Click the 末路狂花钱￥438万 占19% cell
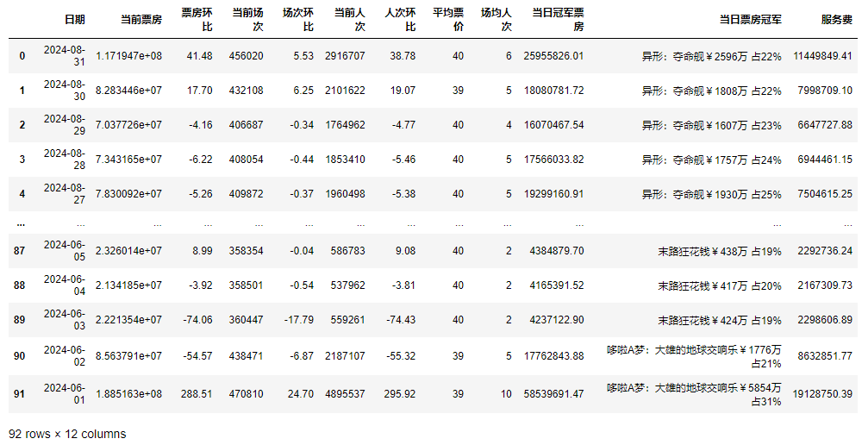 pyautogui.click(x=719, y=251)
